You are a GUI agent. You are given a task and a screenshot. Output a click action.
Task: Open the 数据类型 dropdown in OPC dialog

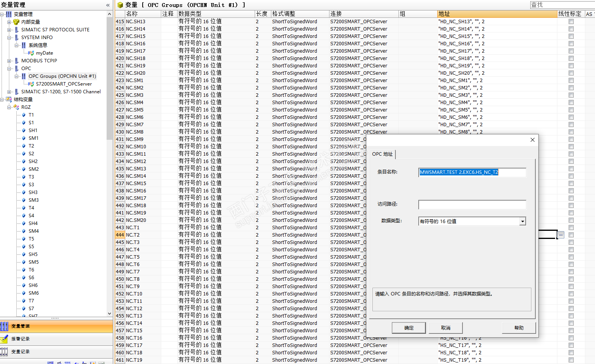click(x=523, y=221)
